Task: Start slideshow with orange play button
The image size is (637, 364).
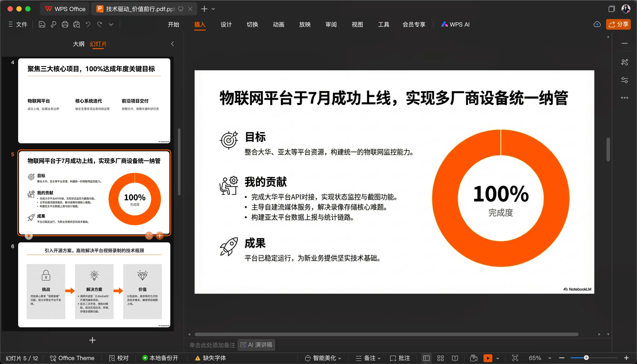Action: pos(488,358)
